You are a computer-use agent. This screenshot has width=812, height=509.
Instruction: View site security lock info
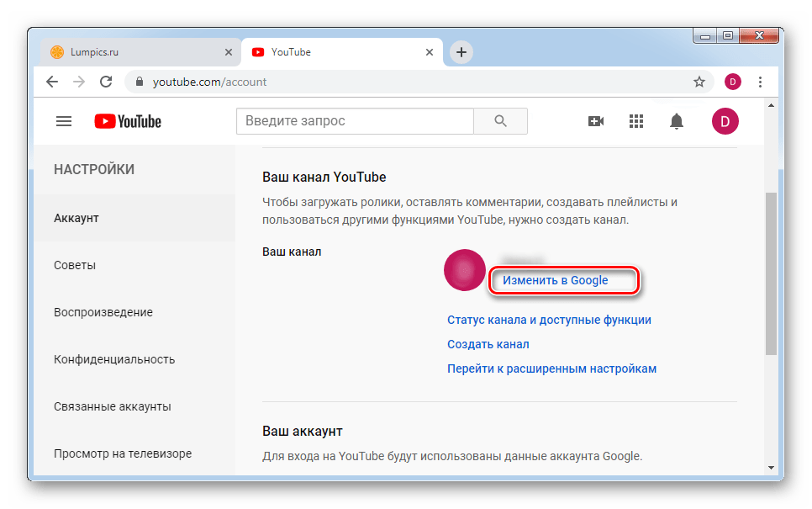click(139, 82)
